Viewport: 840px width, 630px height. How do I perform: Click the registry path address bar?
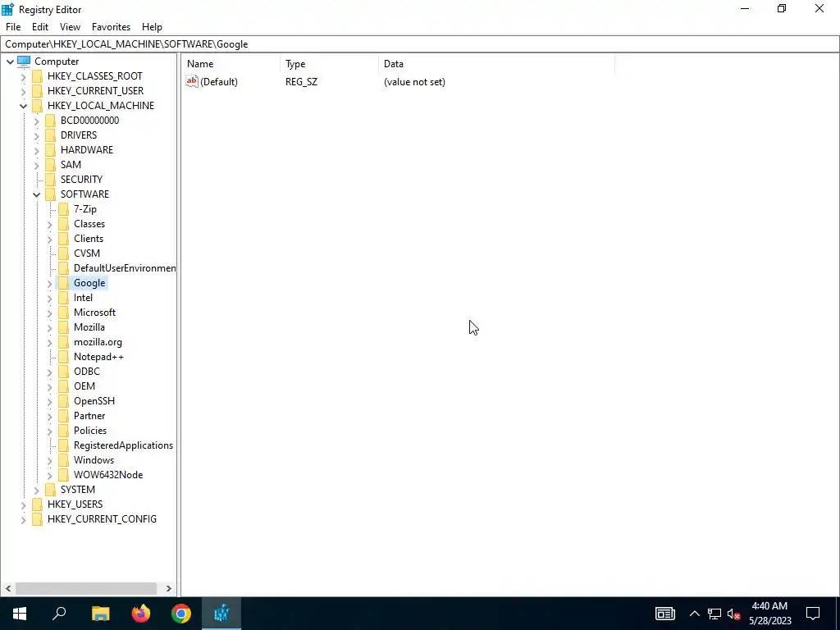pos(420,44)
